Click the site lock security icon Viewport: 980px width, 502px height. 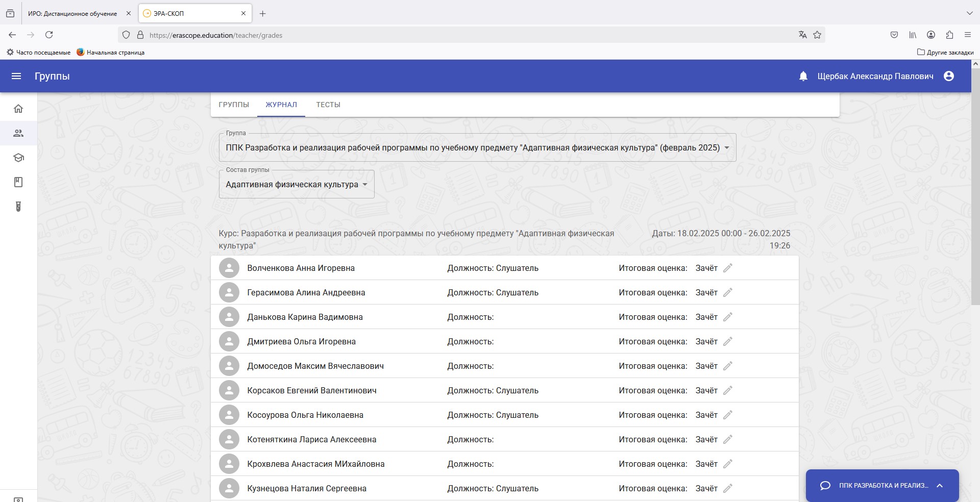point(140,35)
